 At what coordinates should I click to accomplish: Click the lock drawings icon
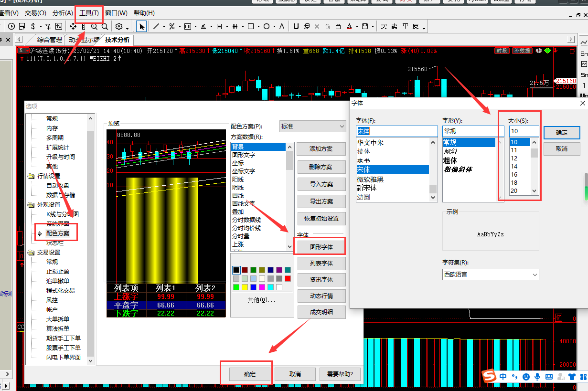tap(338, 26)
